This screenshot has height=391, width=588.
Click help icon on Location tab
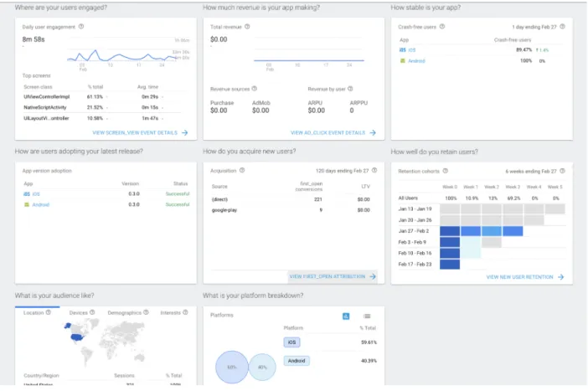coord(49,312)
